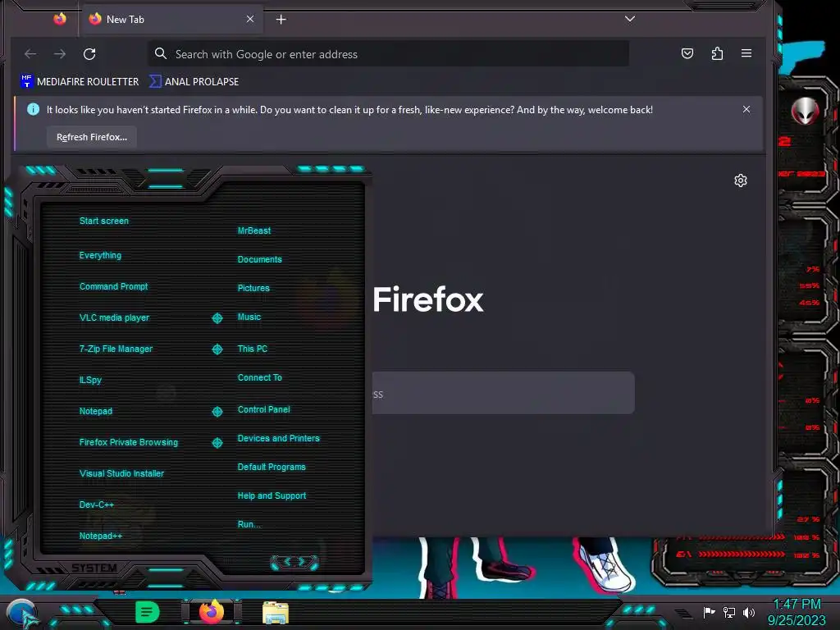Open Music folder in start menu

pyautogui.click(x=249, y=317)
